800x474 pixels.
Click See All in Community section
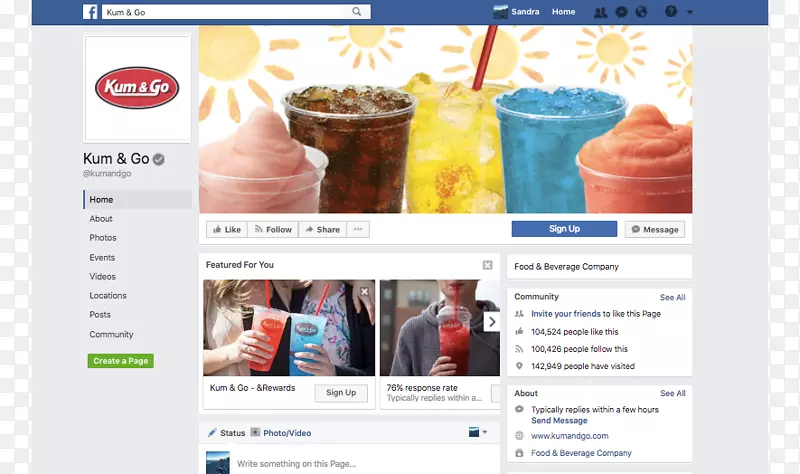pos(672,297)
